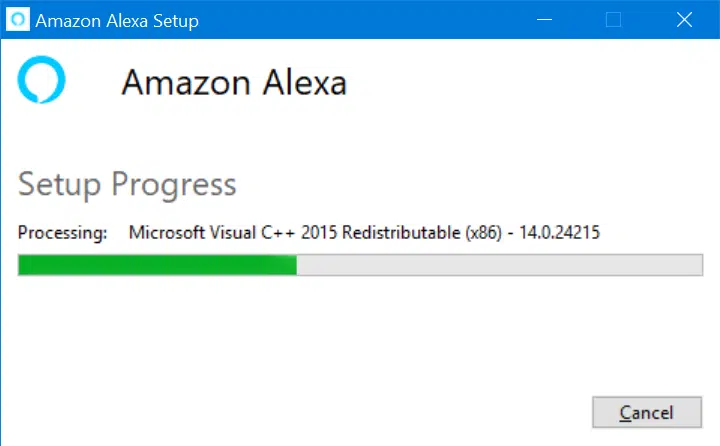Click the green filled part of progress bar
The height and width of the screenshot is (446, 720).
[158, 265]
